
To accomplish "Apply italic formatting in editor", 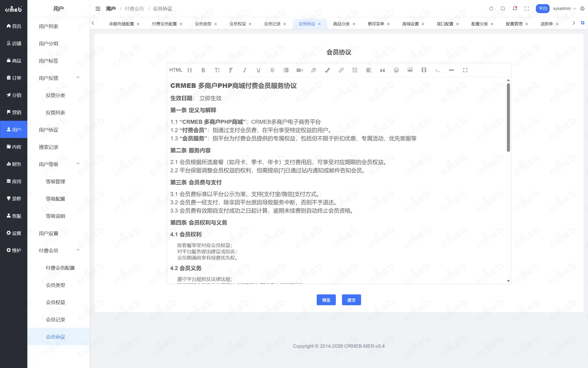I will (245, 70).
